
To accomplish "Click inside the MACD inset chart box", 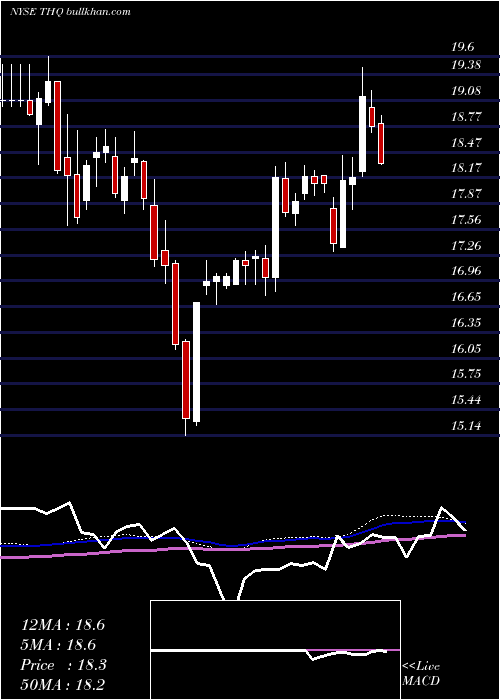I will click(x=275, y=650).
